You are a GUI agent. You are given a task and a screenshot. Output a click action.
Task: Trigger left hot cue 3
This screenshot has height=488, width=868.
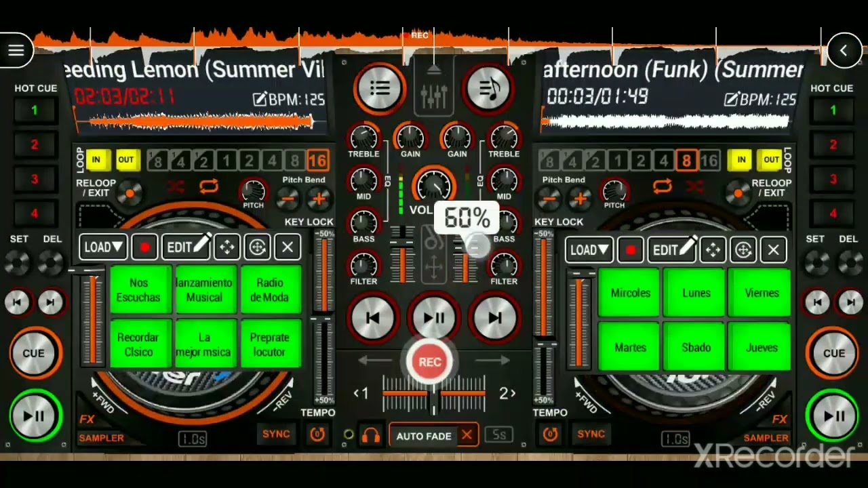pos(34,179)
